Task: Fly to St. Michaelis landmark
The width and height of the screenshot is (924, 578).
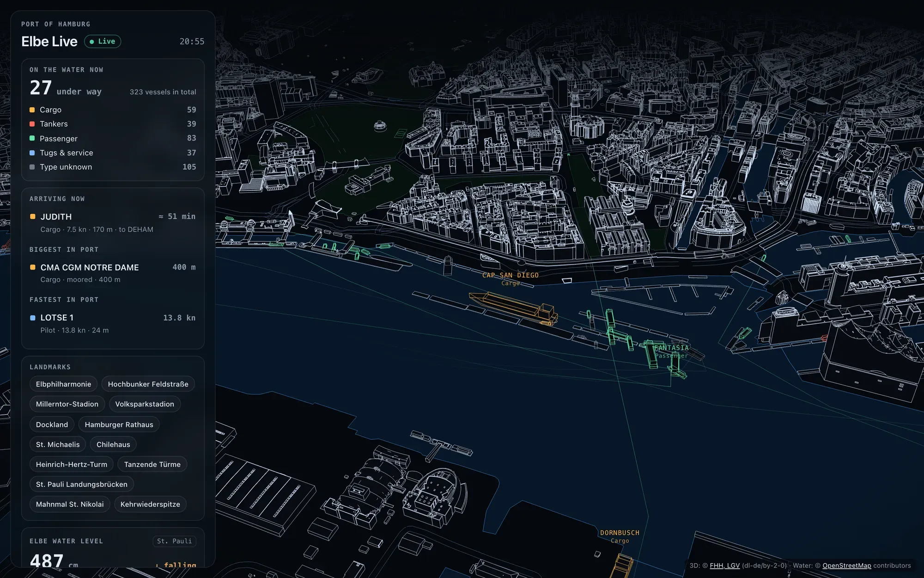Action: pos(58,444)
